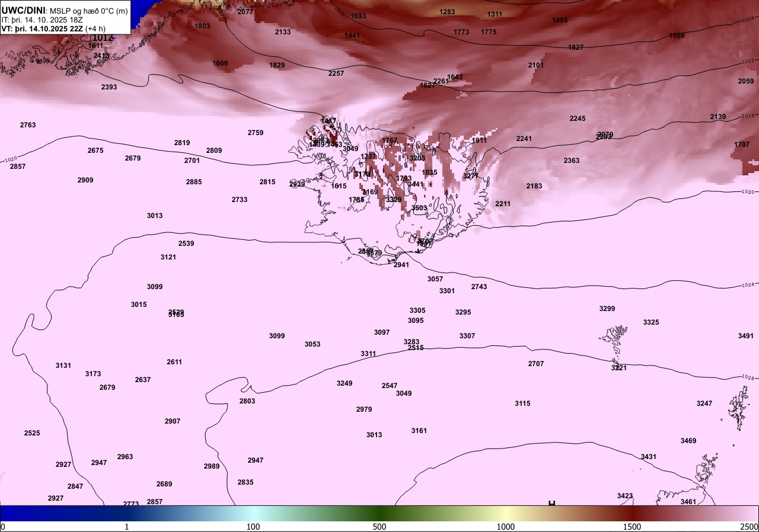
Task: Click the 1559 value
Action: click(x=677, y=36)
